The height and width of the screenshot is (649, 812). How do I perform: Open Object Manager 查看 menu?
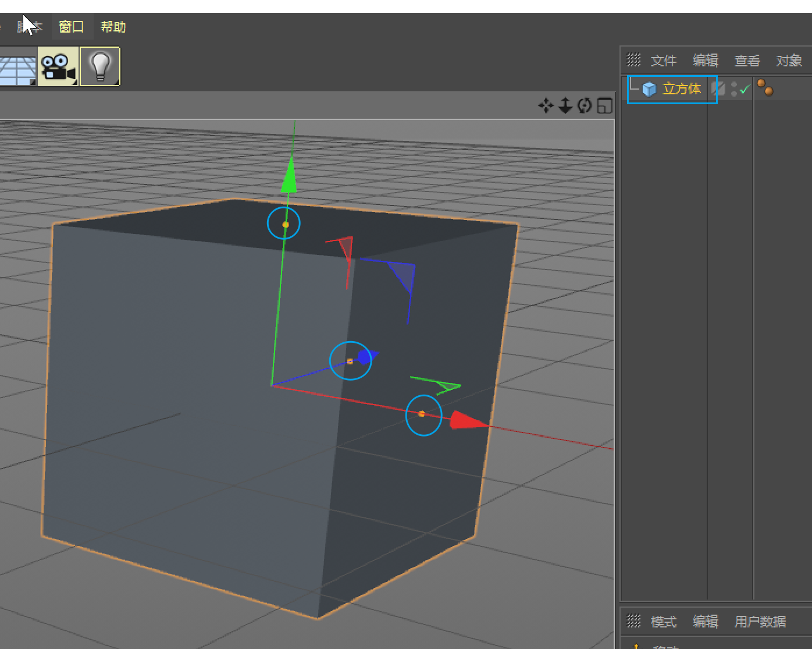tap(747, 61)
